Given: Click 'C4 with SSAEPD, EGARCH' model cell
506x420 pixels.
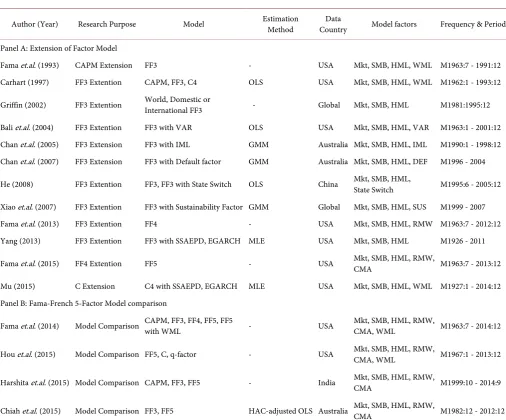Looking at the screenshot, I should click(x=191, y=286).
